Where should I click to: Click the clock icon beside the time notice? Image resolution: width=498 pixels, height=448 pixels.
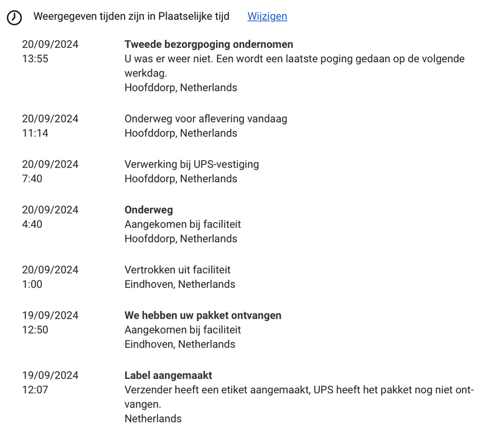(x=14, y=17)
